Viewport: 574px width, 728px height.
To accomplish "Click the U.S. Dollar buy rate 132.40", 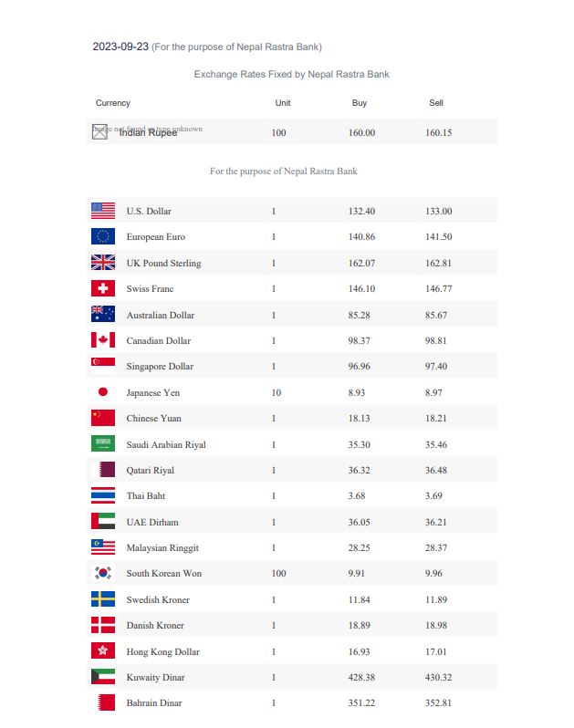I will (x=361, y=211).
